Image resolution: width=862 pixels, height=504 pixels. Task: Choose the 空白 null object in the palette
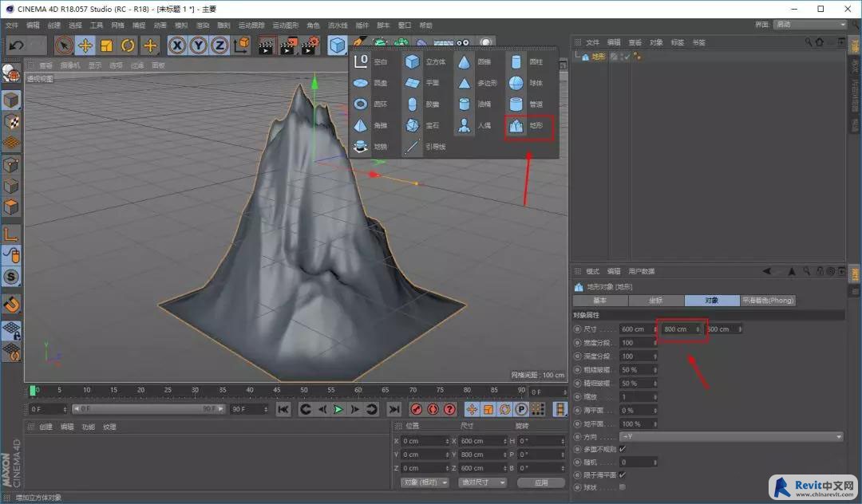[x=370, y=61]
